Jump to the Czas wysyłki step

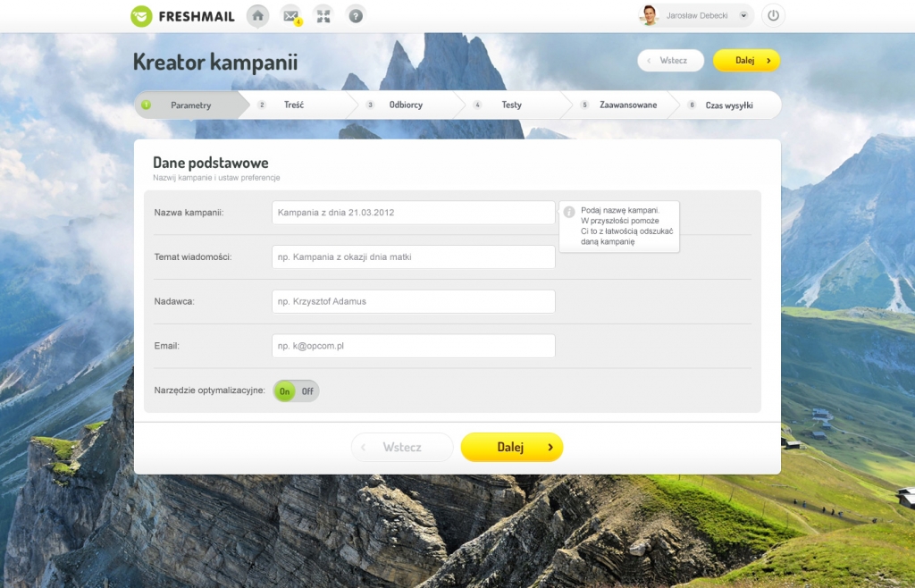coord(728,105)
